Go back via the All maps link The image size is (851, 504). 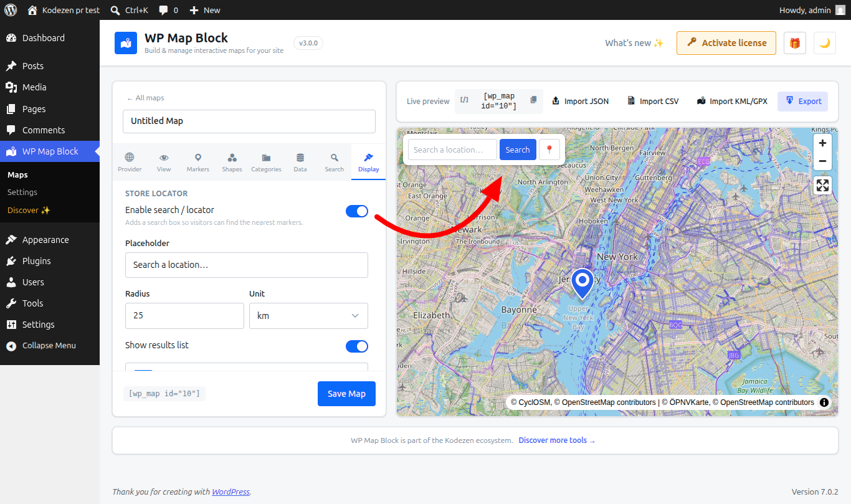145,98
